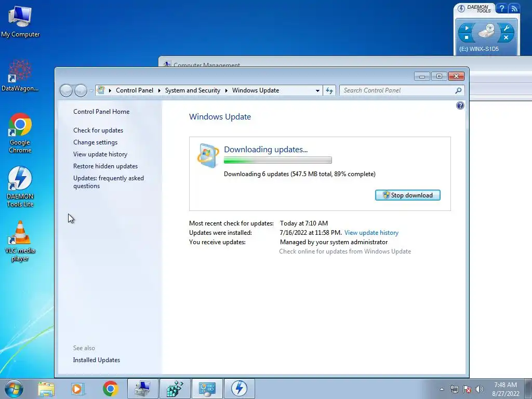Open Windows Update help icon
532x399 pixels.
(x=460, y=105)
